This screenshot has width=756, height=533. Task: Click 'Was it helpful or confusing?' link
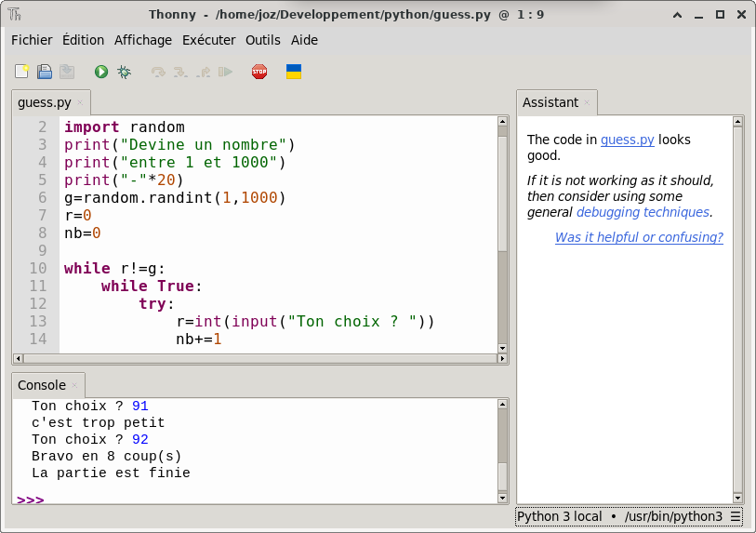[x=639, y=237]
